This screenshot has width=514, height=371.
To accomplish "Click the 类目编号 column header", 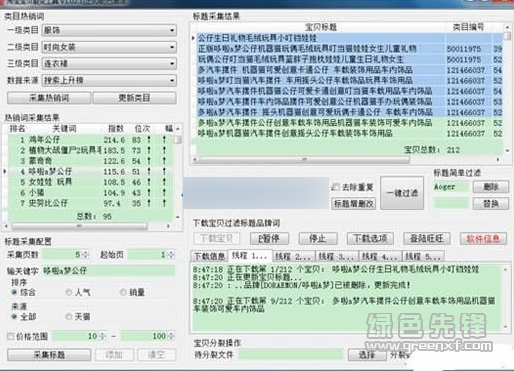I will [x=469, y=27].
